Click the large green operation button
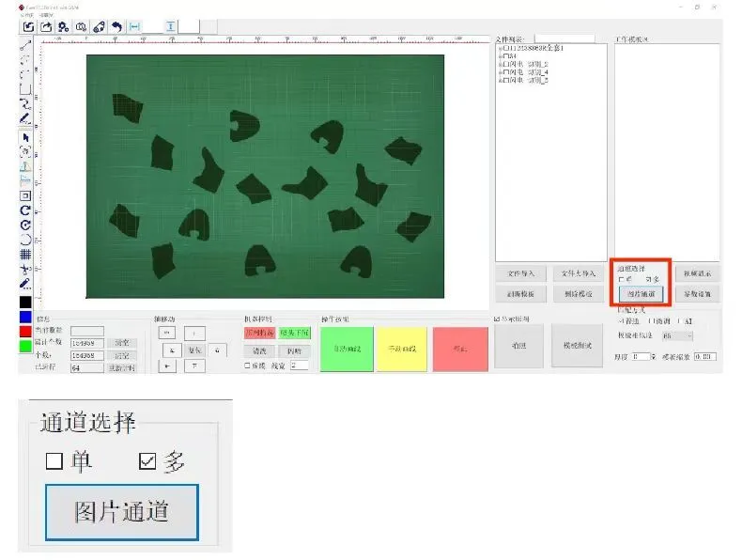Screen dimensions: 742x560 tap(347, 349)
